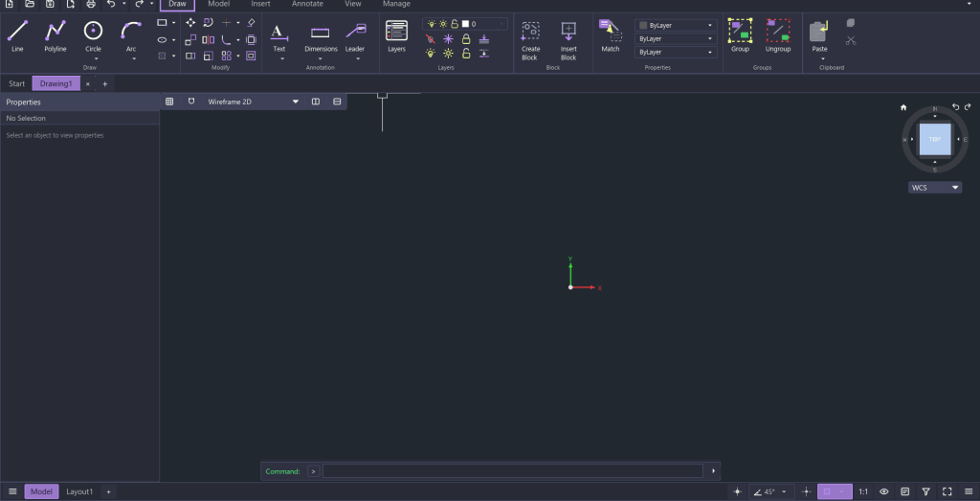Viewport: 980px width, 501px height.
Task: Close the Drawing1 tab
Action: pos(87,83)
